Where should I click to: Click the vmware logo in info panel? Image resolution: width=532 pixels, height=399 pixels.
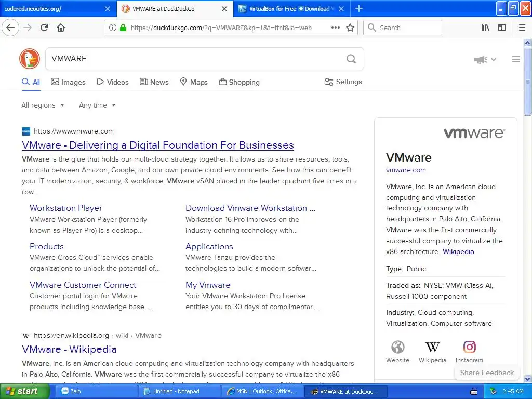(474, 133)
